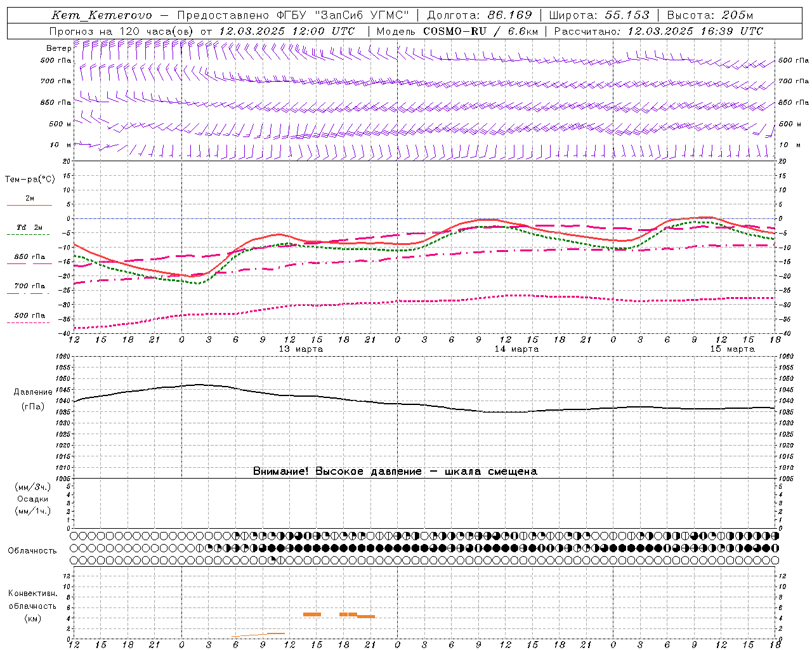Click the pink dash-dot 700 гПа legend line sample
812x650 pixels.
pos(29,293)
